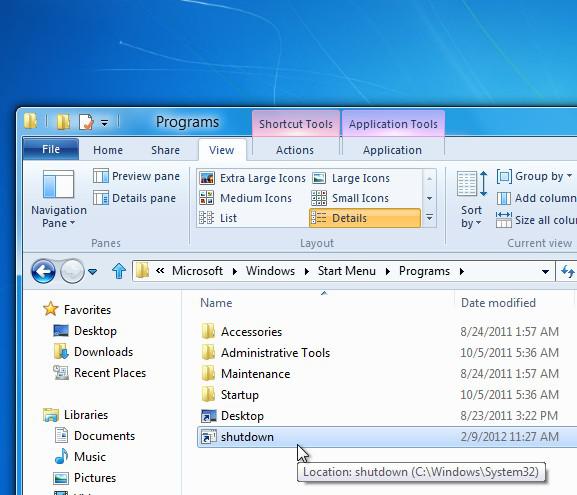This screenshot has height=495, width=577.
Task: Open the Documents library
Action: point(95,436)
